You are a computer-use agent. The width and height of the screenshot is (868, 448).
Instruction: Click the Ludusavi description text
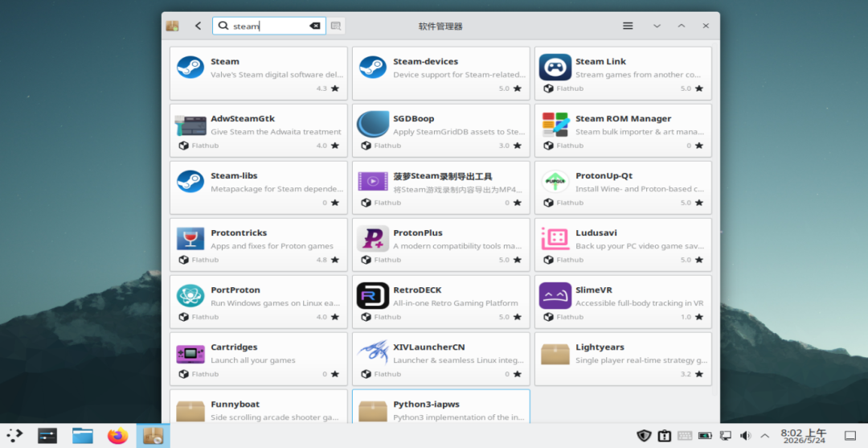point(640,246)
